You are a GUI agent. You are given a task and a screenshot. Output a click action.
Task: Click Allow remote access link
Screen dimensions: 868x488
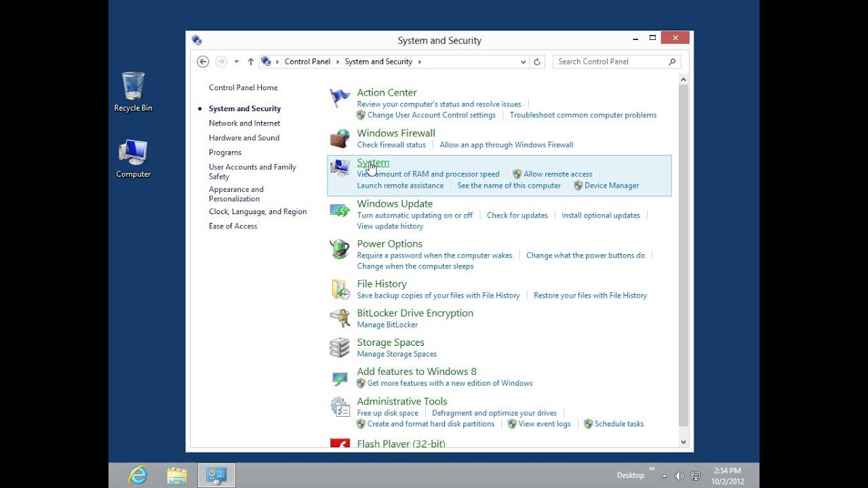557,174
